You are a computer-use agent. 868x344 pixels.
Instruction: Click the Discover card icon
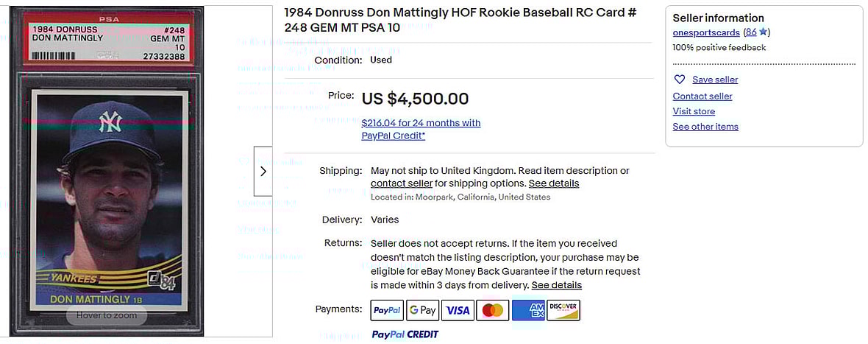[x=563, y=310]
